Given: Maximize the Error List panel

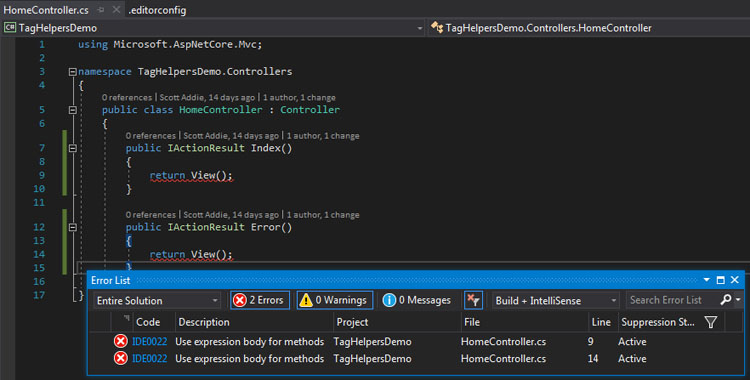Looking at the screenshot, I should pos(720,280).
